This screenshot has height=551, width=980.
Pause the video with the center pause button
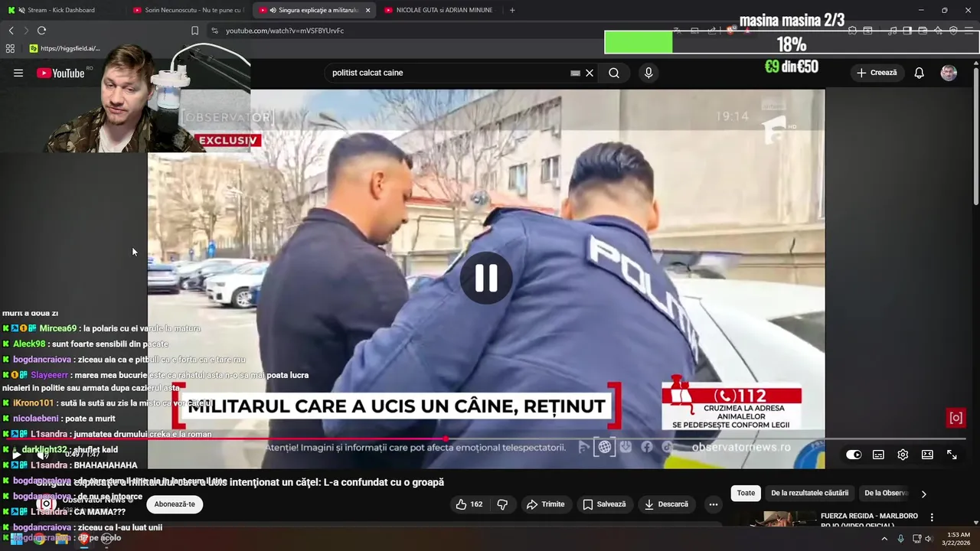coord(486,279)
